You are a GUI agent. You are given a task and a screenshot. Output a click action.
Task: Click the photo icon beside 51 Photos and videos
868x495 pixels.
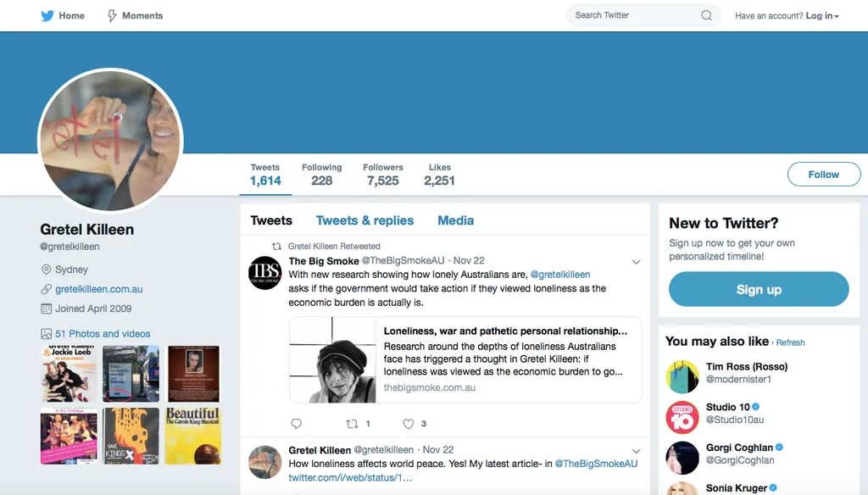[46, 334]
